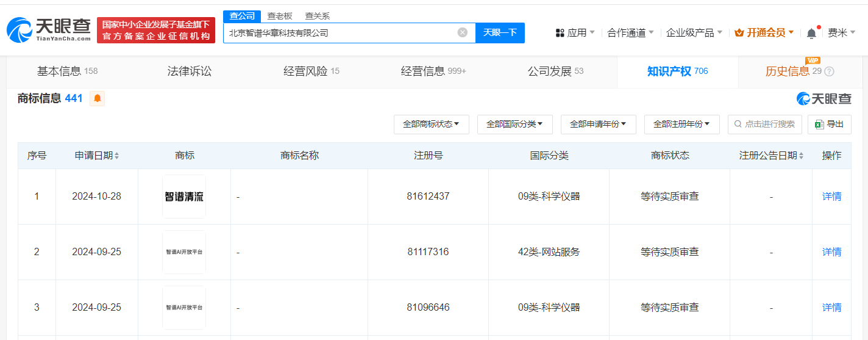
Task: Click registration number 81117316
Action: pyautogui.click(x=428, y=252)
